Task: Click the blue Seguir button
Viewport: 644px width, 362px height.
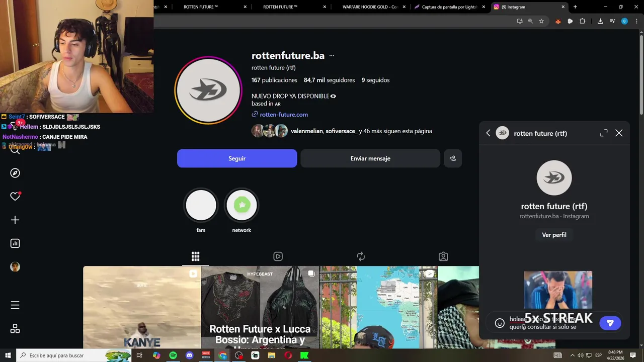Action: 237,158
